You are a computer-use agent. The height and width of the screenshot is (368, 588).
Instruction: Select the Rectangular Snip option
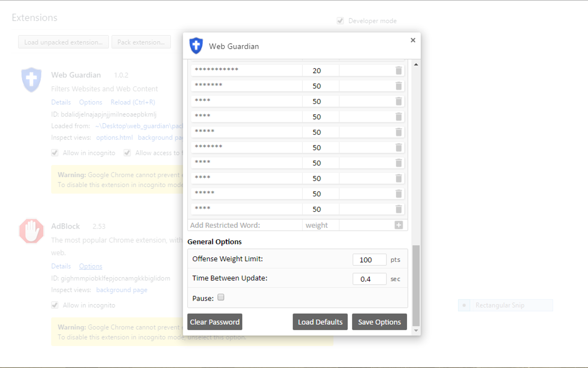point(505,305)
